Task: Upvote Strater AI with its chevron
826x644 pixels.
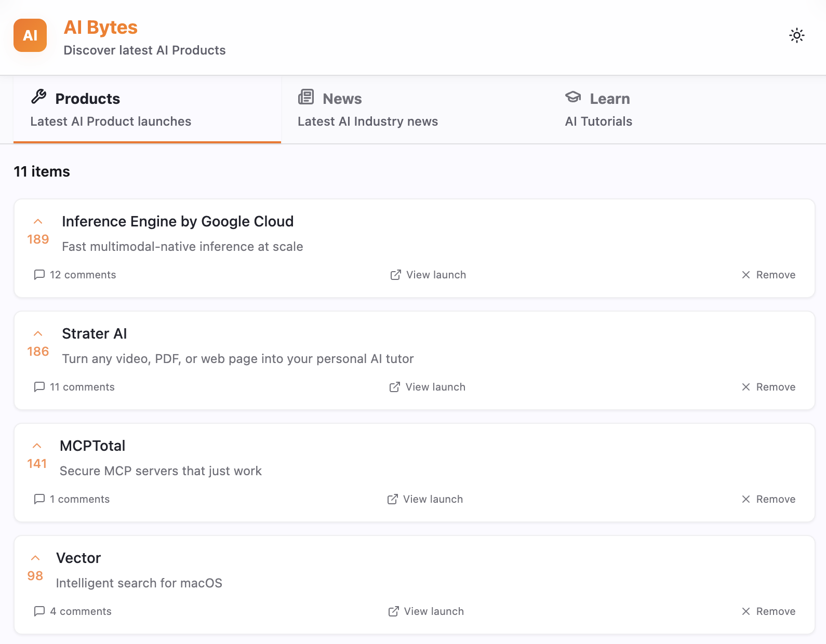Action: (38, 333)
